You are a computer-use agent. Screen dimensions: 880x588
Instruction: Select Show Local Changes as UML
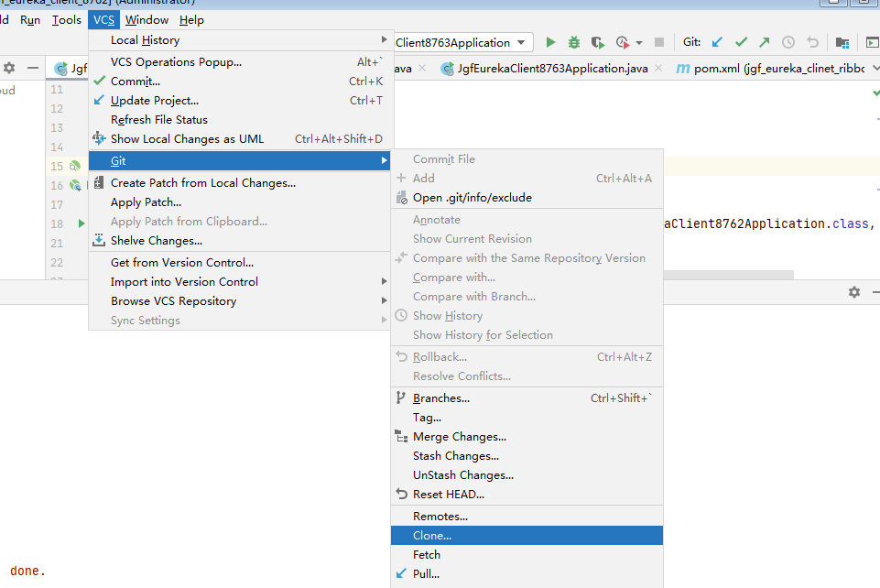tap(241, 138)
